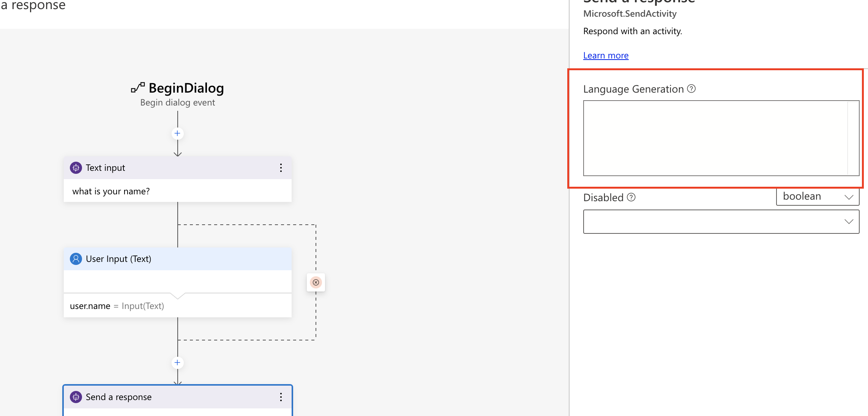Open the boolean type dropdown
The height and width of the screenshot is (416, 868).
[x=817, y=197]
